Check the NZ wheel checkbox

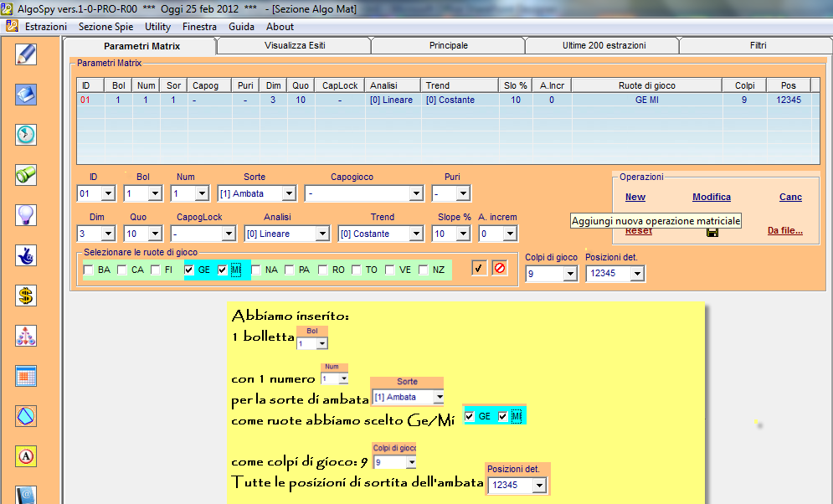click(424, 270)
